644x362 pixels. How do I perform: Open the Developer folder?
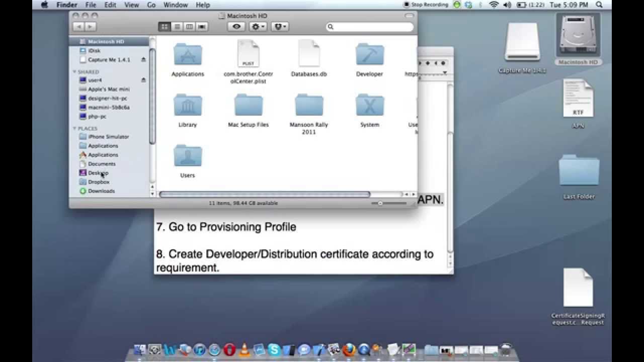coord(370,59)
